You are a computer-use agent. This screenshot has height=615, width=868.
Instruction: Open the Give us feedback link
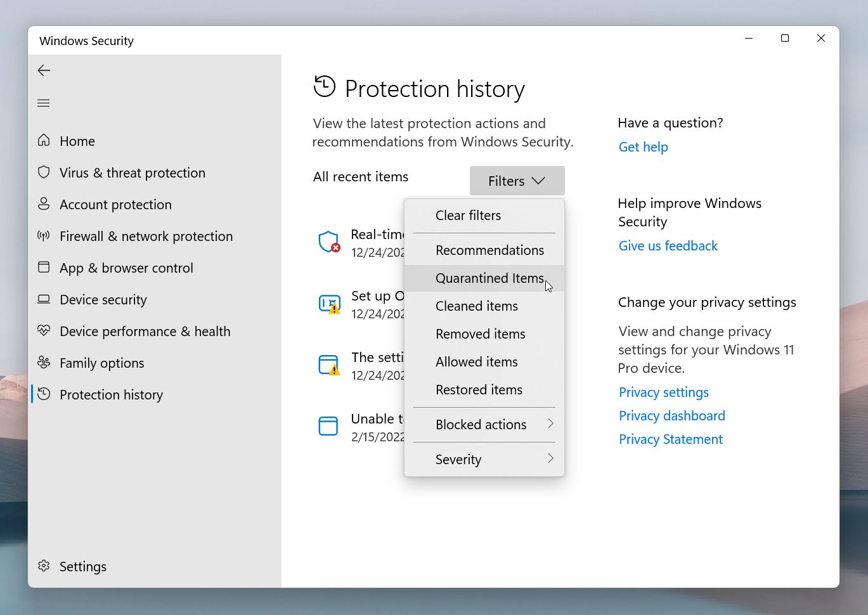pyautogui.click(x=668, y=246)
